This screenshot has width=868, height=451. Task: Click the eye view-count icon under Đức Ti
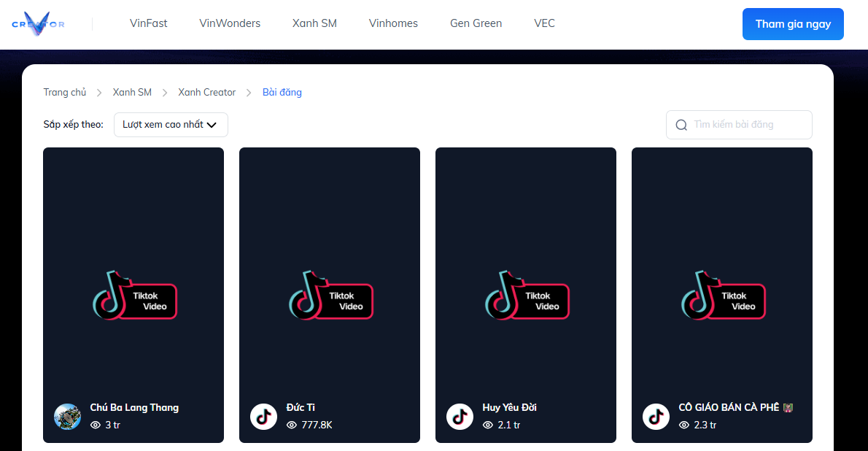pyautogui.click(x=292, y=425)
